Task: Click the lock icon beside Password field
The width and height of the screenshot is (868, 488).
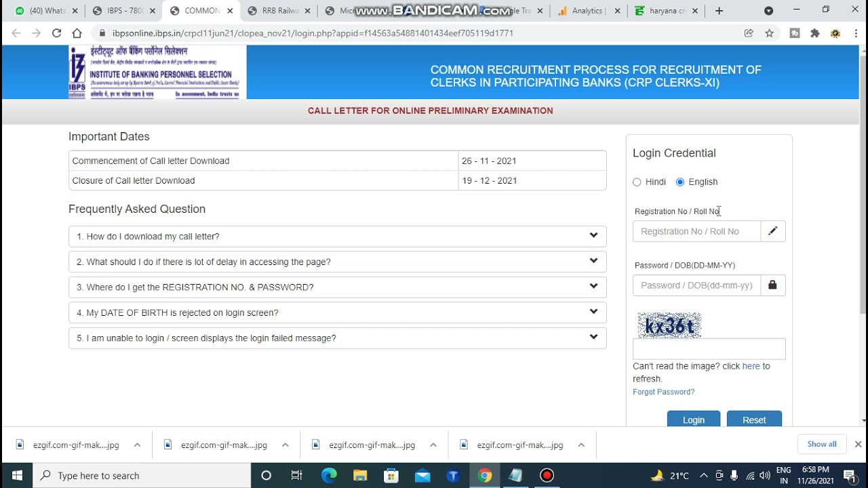Action: 772,285
